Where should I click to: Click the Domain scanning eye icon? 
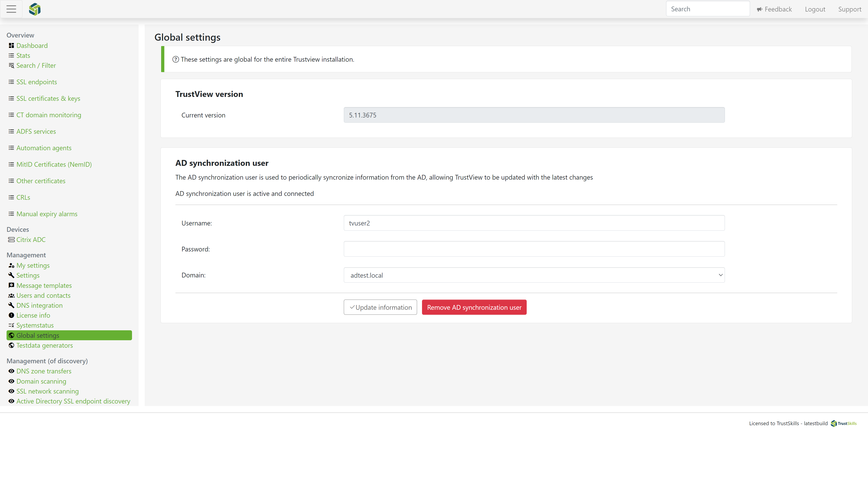[x=12, y=381]
